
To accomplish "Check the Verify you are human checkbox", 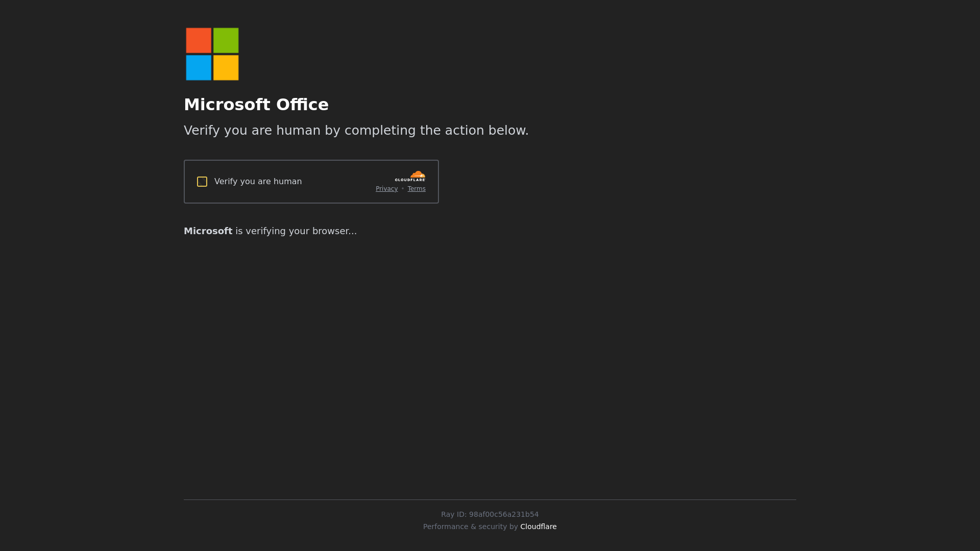I will (202, 182).
